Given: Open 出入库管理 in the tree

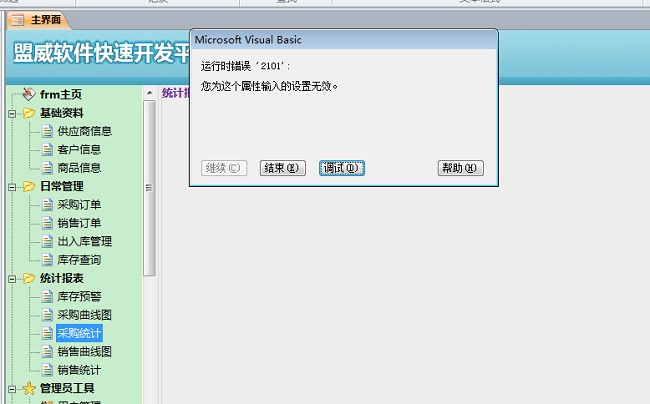Looking at the screenshot, I should click(85, 241).
